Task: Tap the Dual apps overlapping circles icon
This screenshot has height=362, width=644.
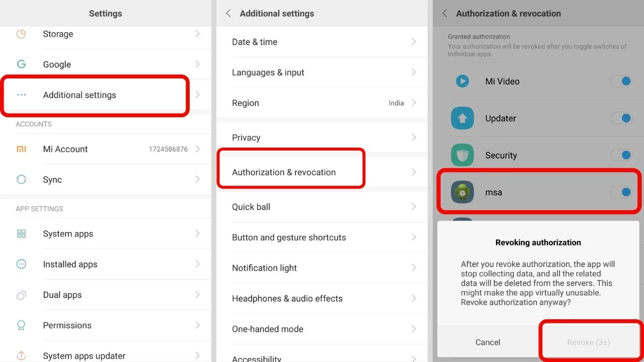Action: point(21,295)
